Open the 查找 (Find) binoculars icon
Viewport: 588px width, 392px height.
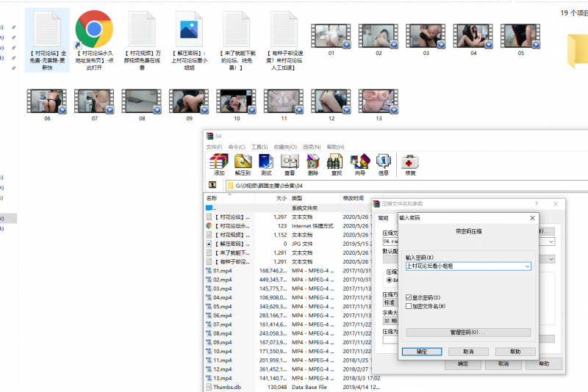[x=336, y=165]
